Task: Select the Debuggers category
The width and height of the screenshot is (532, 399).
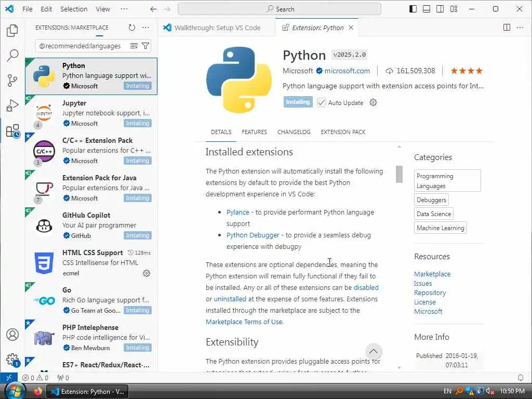Action: pyautogui.click(x=431, y=200)
